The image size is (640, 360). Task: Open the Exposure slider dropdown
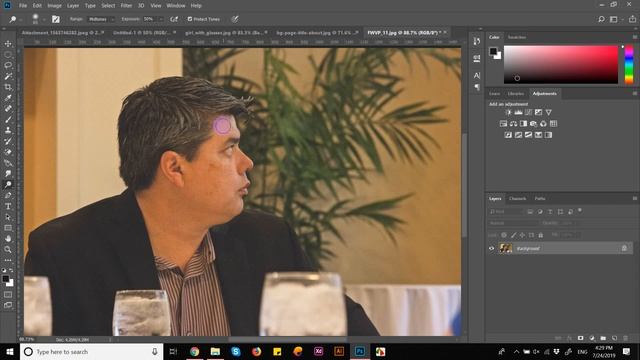(161, 19)
